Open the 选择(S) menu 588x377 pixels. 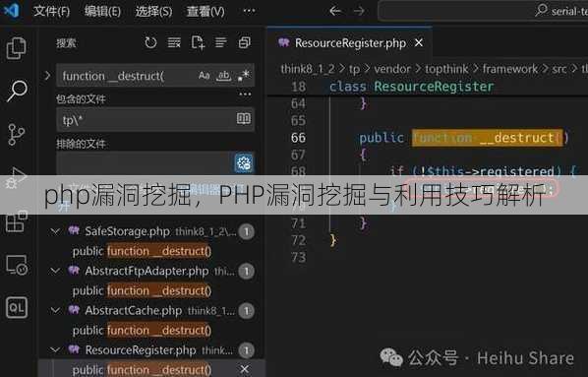pos(153,11)
